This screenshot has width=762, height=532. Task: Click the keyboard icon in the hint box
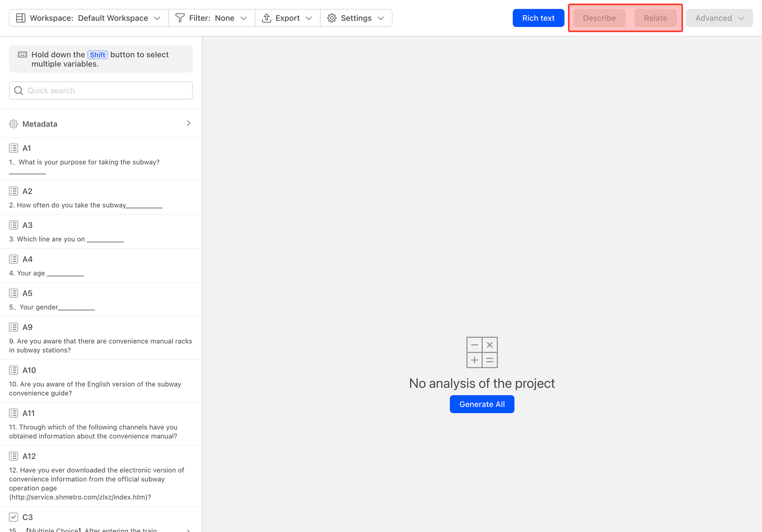click(23, 54)
